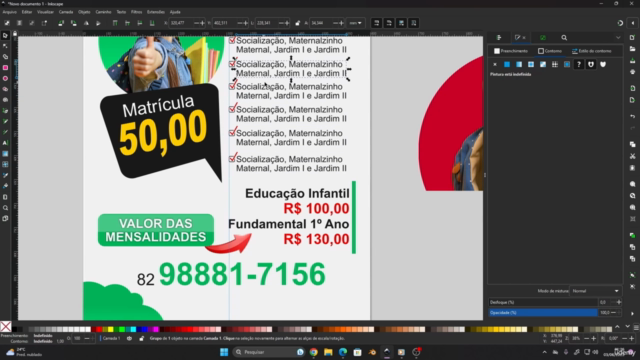Click New document icon in command bar
The image size is (640, 360).
pos(633,38)
